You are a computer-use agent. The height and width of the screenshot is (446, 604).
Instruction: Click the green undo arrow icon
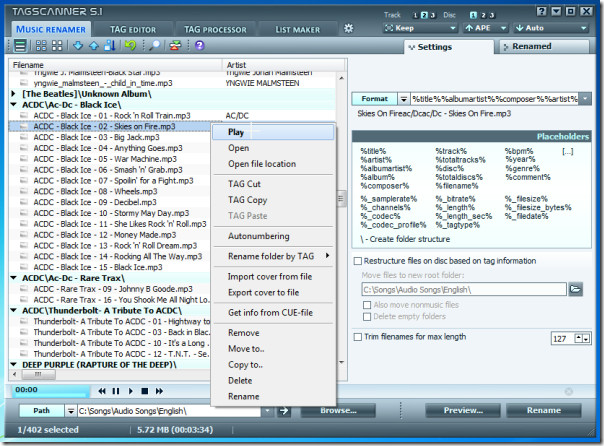pos(130,45)
